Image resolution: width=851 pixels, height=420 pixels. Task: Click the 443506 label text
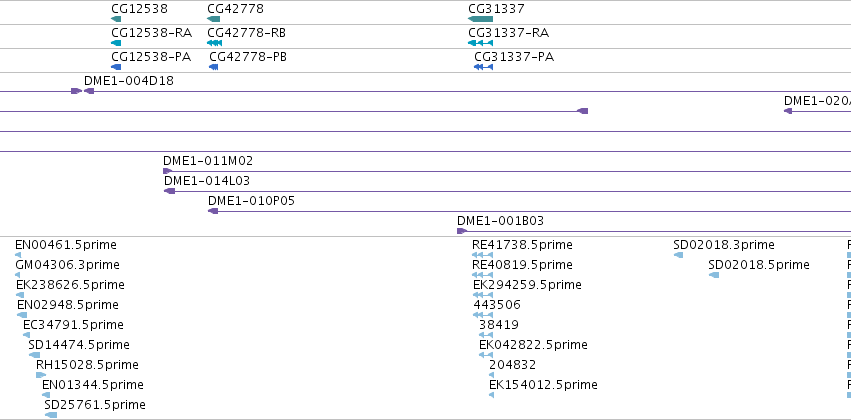tap(497, 305)
